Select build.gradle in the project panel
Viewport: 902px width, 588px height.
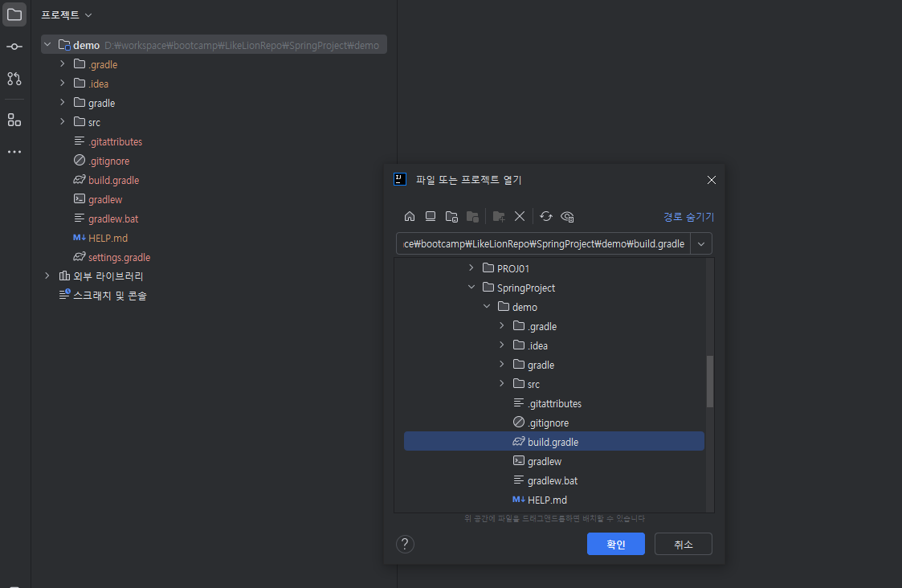point(113,180)
